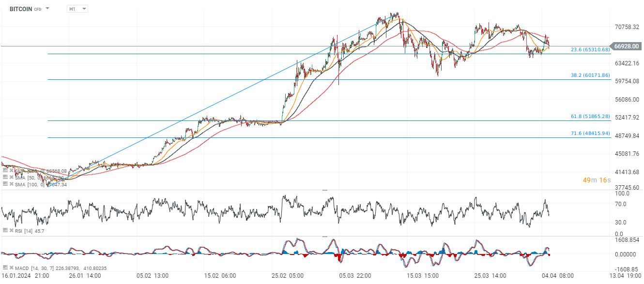
Task: Click the RSI 100.0 scale label
Action: pos(622,194)
